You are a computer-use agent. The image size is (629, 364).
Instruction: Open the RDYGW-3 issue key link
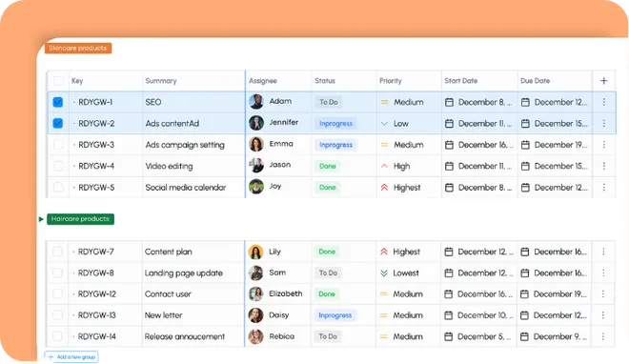click(96, 145)
